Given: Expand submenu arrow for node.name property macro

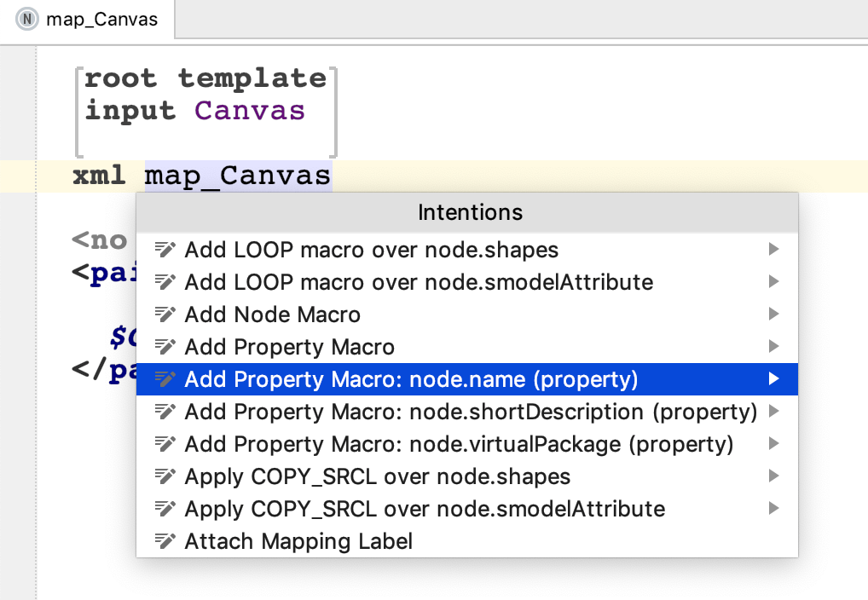Looking at the screenshot, I should [x=773, y=379].
